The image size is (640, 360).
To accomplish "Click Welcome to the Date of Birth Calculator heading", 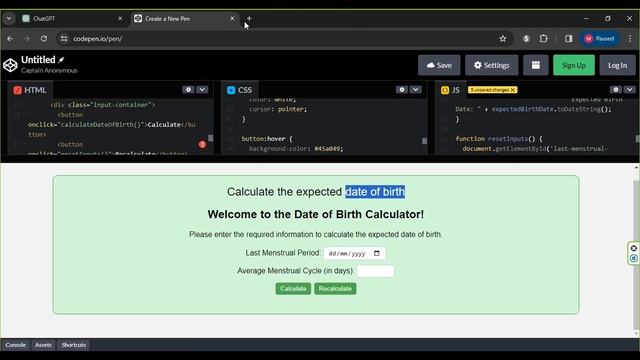I will 316,214.
